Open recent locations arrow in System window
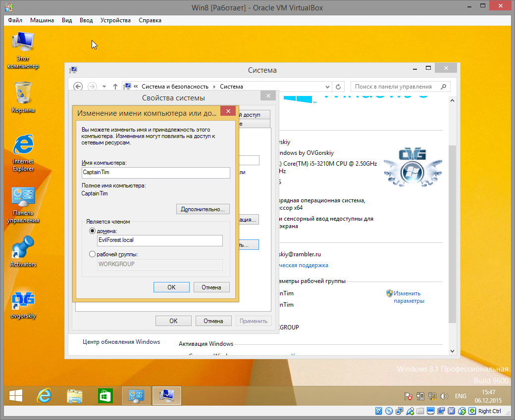 point(104,87)
